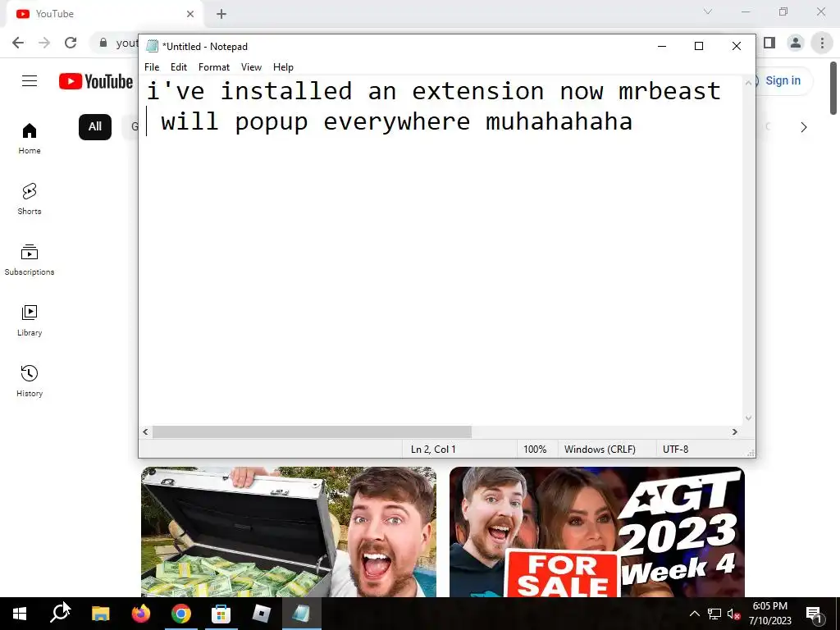Close the YouTube tab
The image size is (840, 630).
point(190,14)
